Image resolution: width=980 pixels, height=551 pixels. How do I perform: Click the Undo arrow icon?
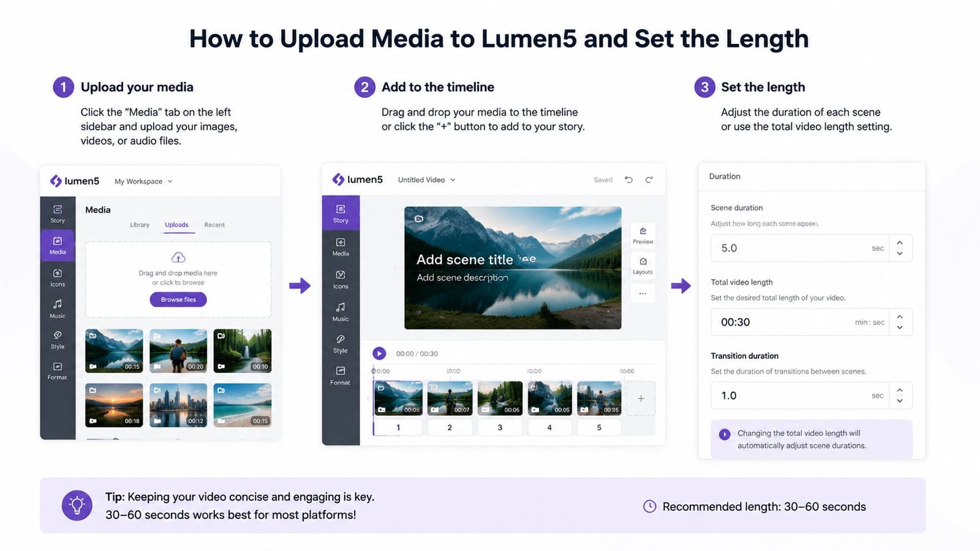[x=628, y=179]
